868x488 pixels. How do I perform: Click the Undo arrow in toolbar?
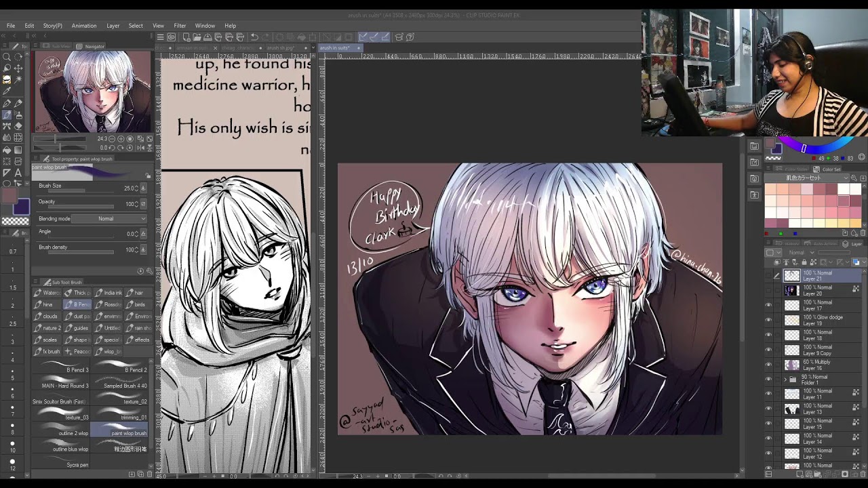click(x=254, y=37)
